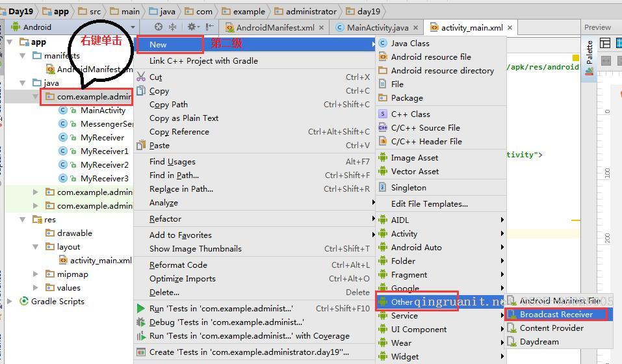622x364 pixels.
Task: Open the Widget submenu
Action: pyautogui.click(x=441, y=356)
